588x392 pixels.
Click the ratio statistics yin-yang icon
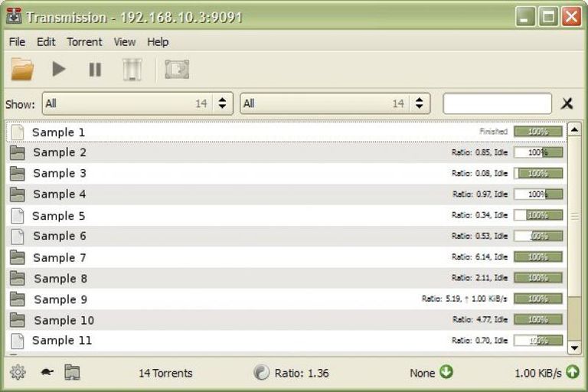(x=261, y=373)
